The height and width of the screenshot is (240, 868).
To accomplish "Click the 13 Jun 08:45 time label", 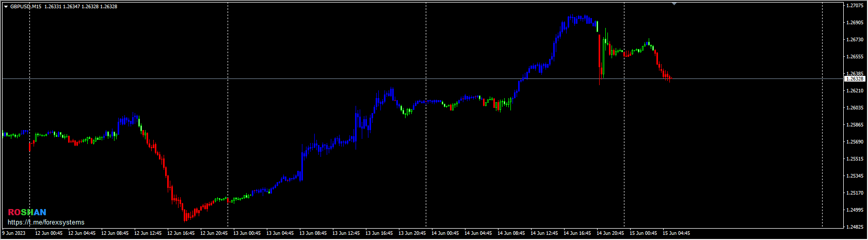I will [x=313, y=233].
